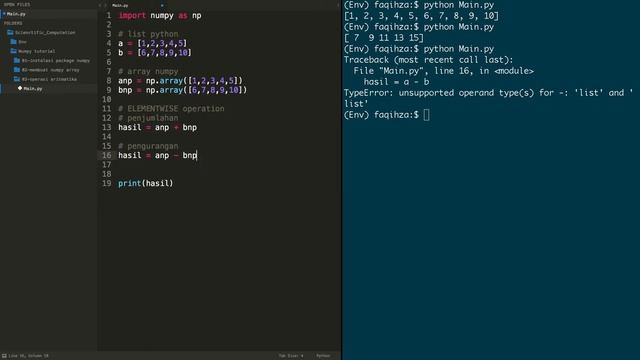
Task: Click line number 16 in the gutter
Action: click(107, 156)
